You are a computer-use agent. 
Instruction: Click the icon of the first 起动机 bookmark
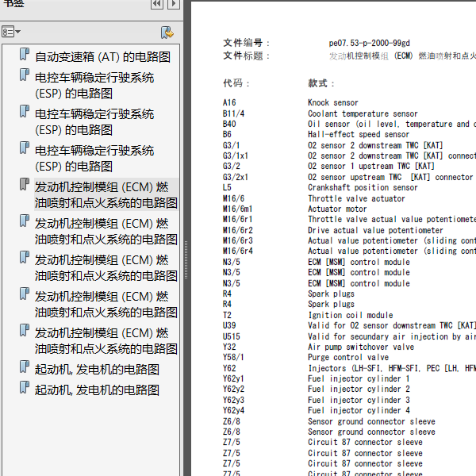click(x=25, y=369)
